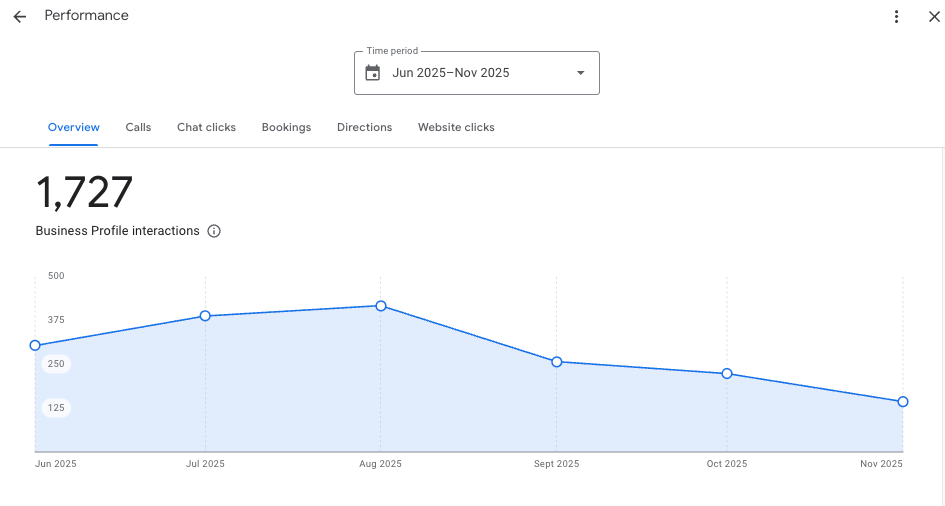Click the Nov 2025 data point
The height and width of the screenshot is (506, 945).
tap(903, 402)
